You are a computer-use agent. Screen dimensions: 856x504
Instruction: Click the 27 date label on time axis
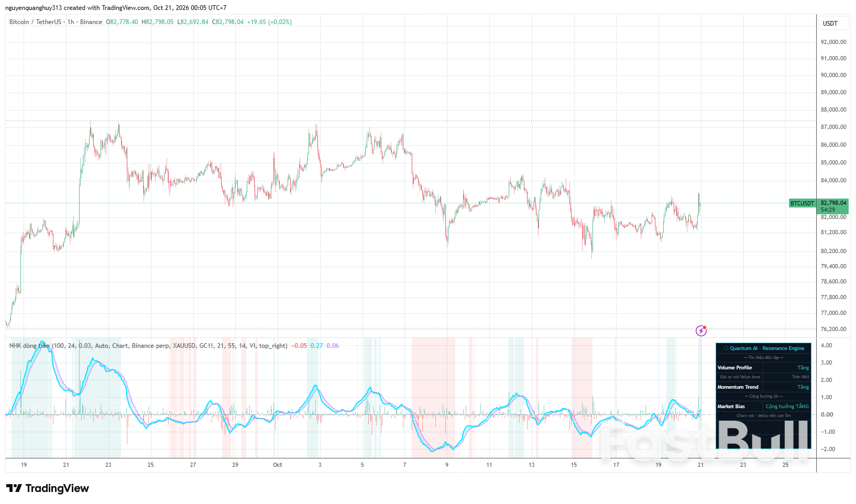(x=193, y=465)
